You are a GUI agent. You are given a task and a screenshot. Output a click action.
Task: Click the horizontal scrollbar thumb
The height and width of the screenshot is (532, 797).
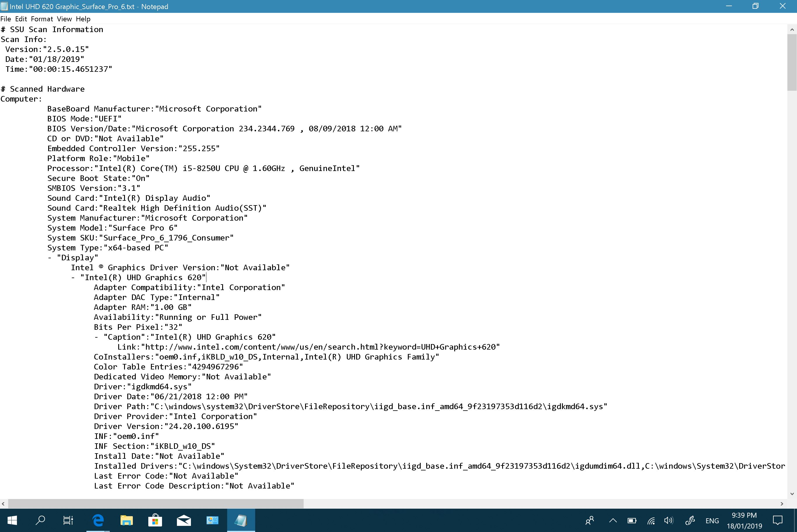click(156, 504)
